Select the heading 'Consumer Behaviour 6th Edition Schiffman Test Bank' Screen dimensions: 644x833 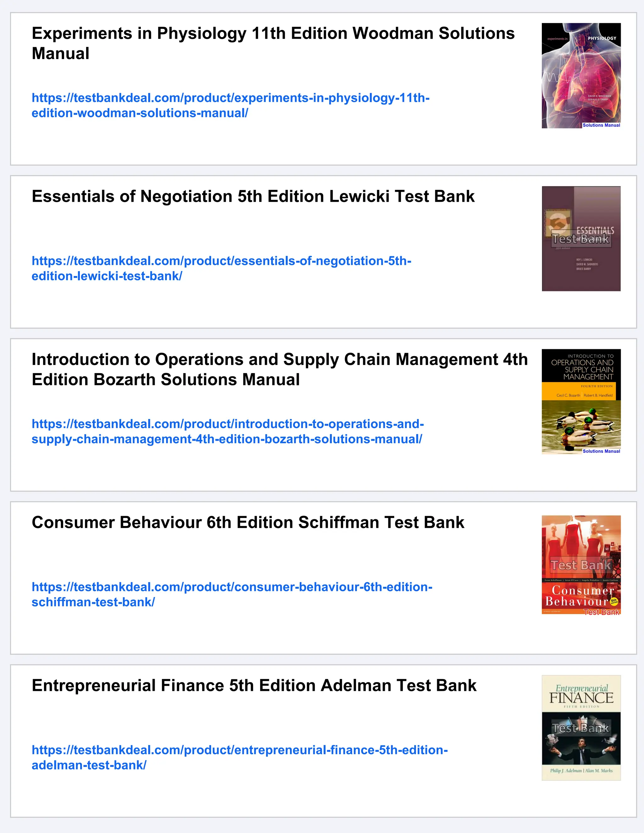(x=248, y=522)
